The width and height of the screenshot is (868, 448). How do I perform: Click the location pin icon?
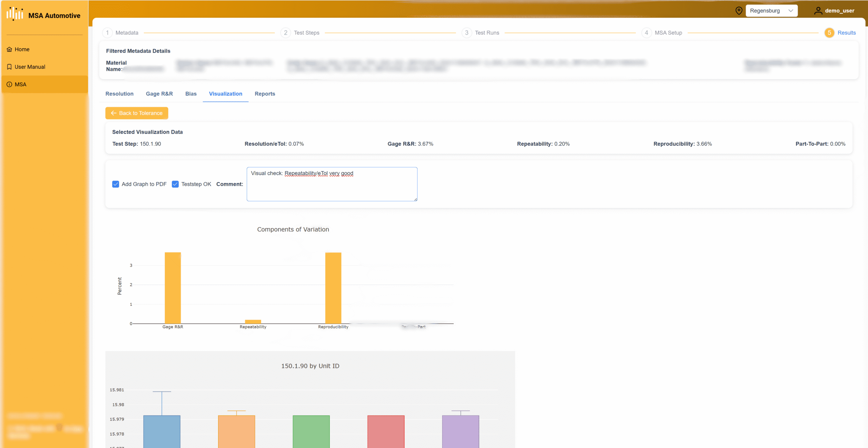[x=739, y=11]
